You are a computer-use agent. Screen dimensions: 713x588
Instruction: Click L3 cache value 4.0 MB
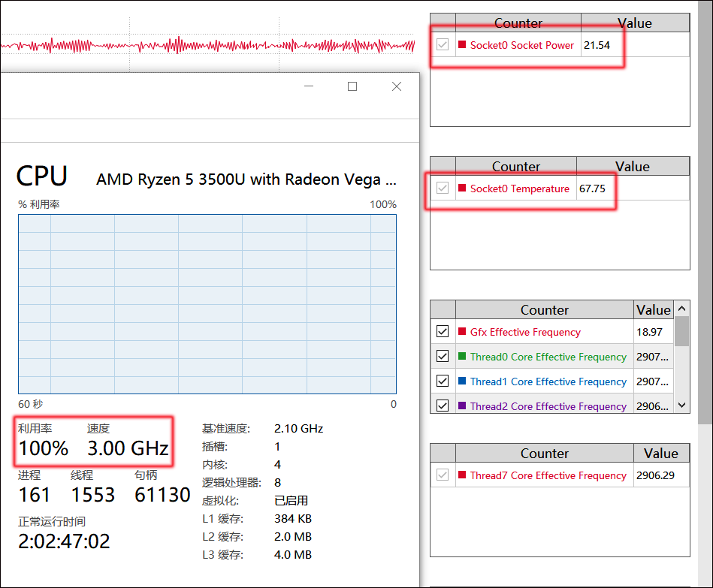(293, 555)
